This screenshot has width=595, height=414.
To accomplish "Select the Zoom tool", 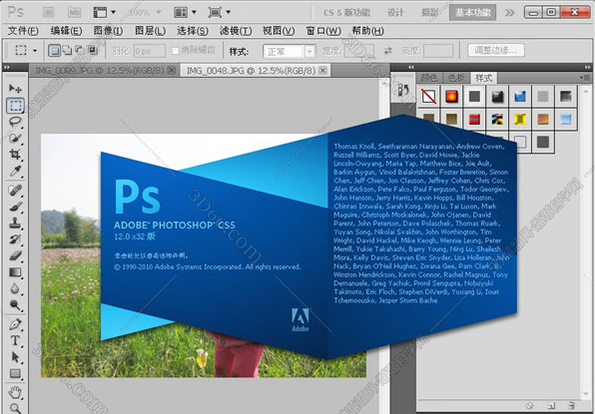I will point(15,408).
